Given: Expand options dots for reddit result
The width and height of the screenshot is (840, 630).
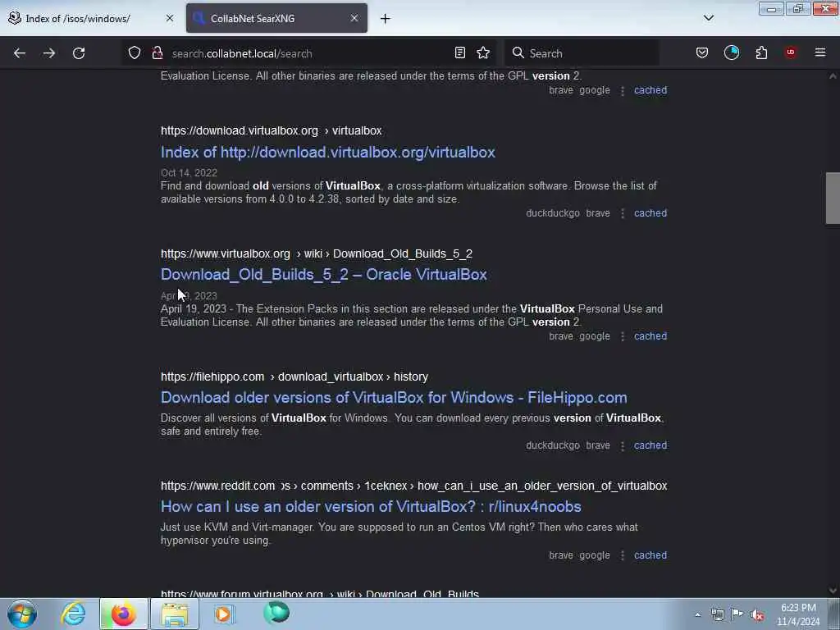Looking at the screenshot, I should pos(622,556).
